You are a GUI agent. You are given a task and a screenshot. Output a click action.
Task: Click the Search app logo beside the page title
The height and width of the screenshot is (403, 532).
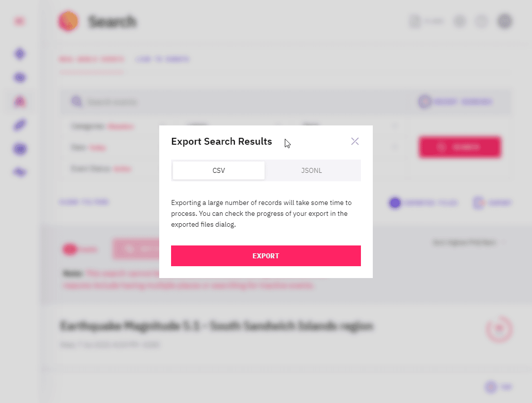(x=68, y=21)
